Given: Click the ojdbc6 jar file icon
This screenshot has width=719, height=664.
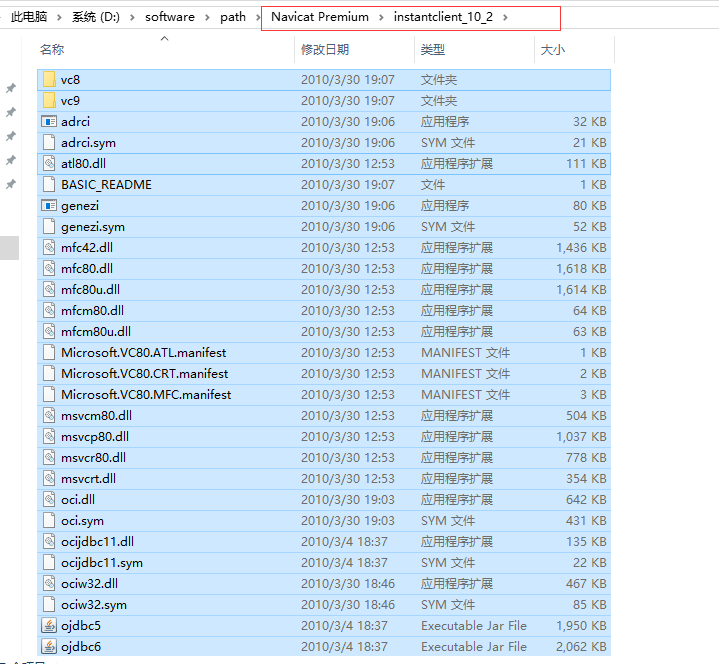Looking at the screenshot, I should [49, 647].
